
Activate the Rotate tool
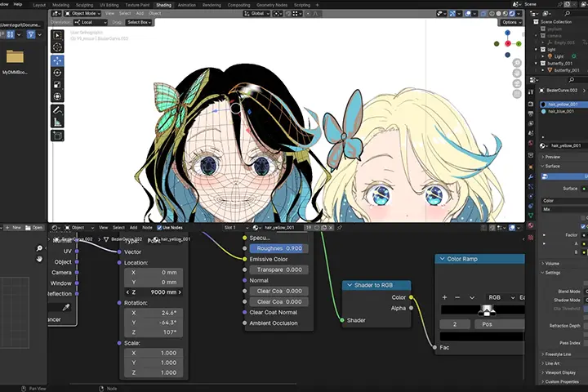[57, 73]
